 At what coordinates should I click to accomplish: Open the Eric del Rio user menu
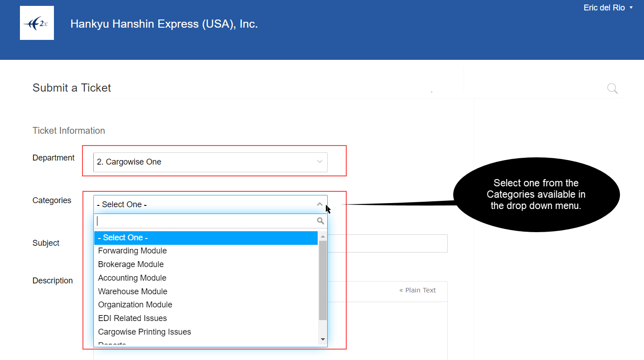point(608,8)
